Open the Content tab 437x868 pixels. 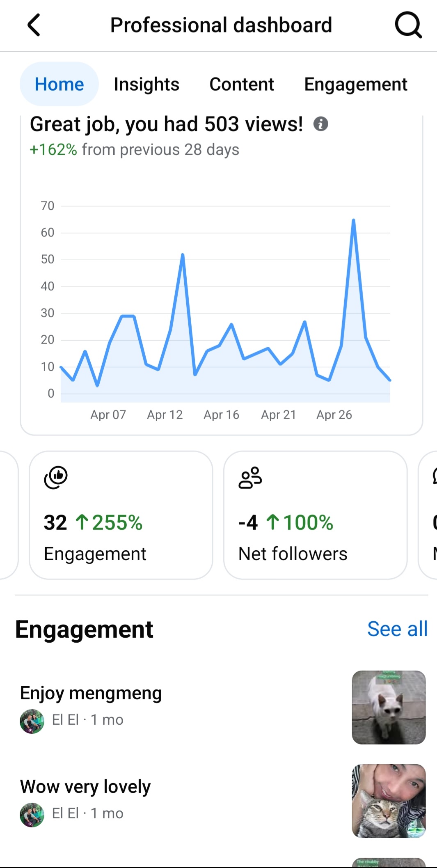pos(242,84)
